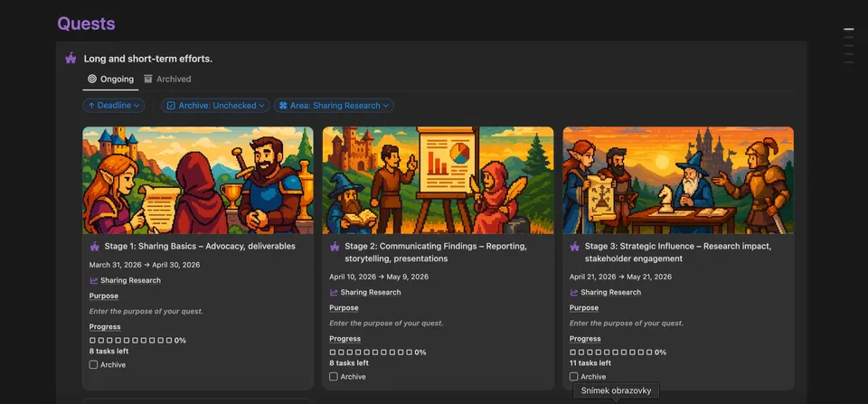Screen dimensions: 868x404
Task: Click the chart icon beside Stage 1 Sharing Research
Action: [93, 280]
